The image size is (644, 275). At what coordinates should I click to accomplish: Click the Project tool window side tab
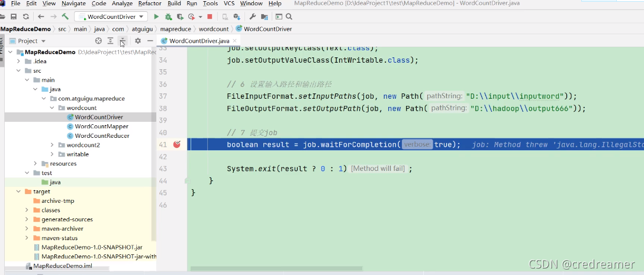tap(2, 49)
